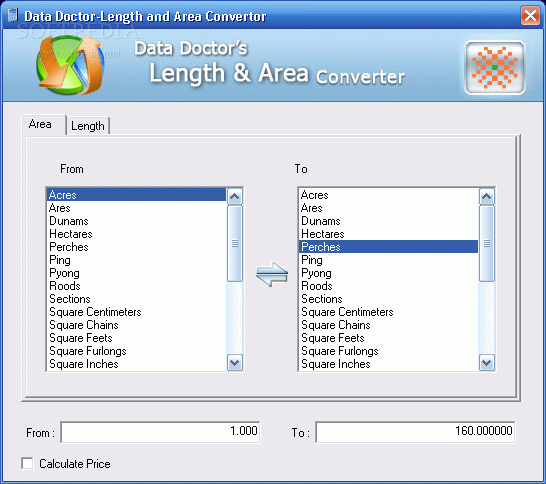Select Square Inches in the From list
The height and width of the screenshot is (484, 546).
tap(136, 364)
